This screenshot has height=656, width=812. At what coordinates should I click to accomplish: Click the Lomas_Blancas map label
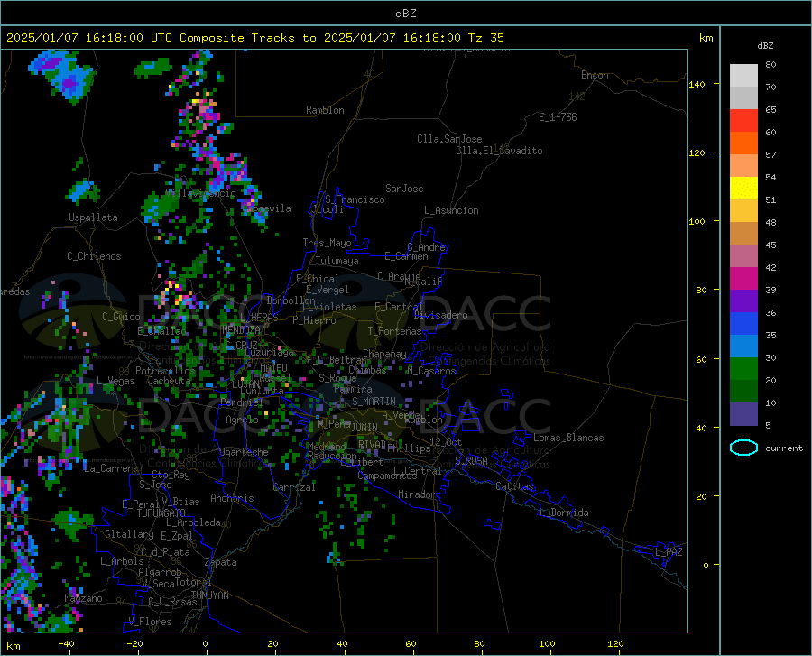click(x=568, y=438)
